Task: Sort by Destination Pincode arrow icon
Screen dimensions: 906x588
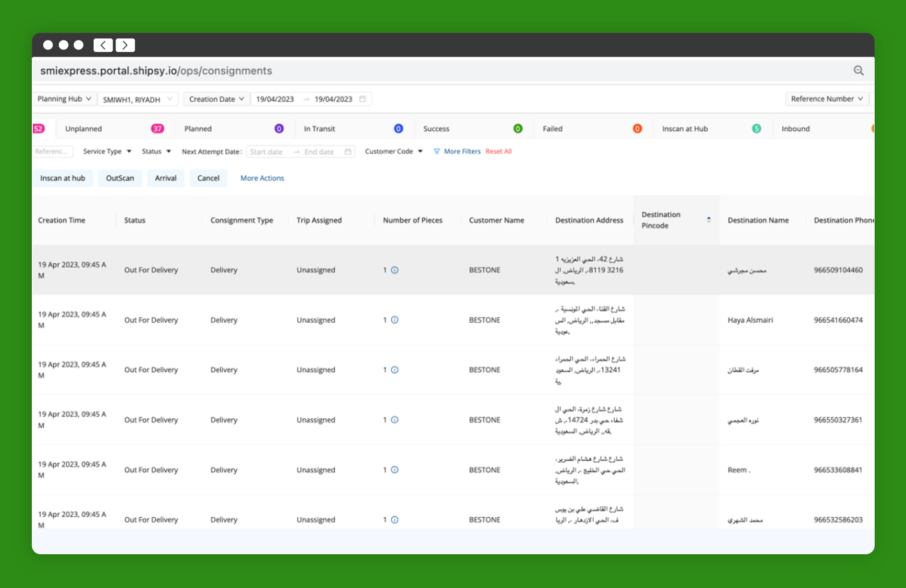Action: click(708, 220)
